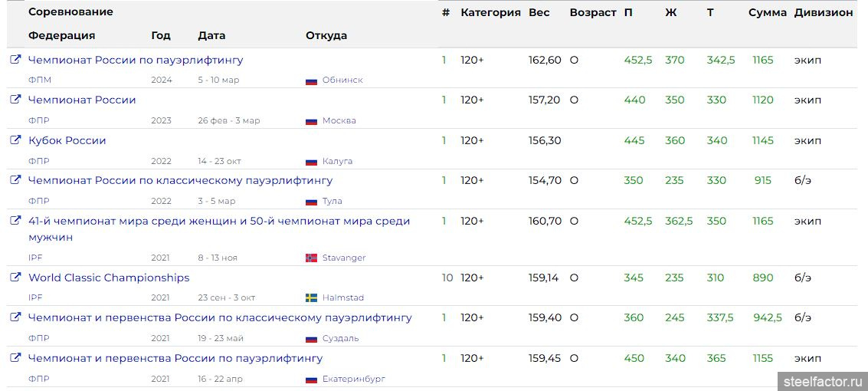This screenshot has height=391, width=868.
Task: Click Russian flag icon next to Обнинск
Action: [x=312, y=80]
